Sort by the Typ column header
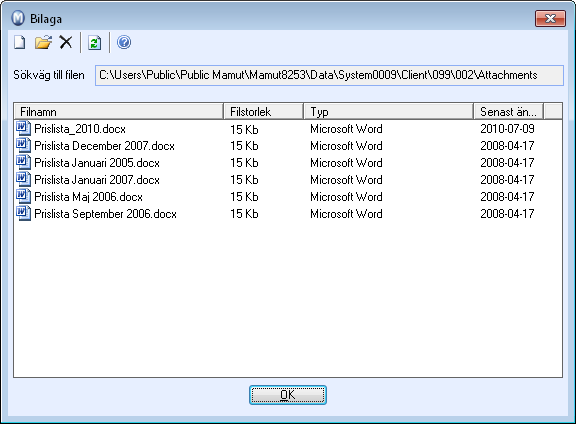This screenshot has height=424, width=576. pos(389,111)
